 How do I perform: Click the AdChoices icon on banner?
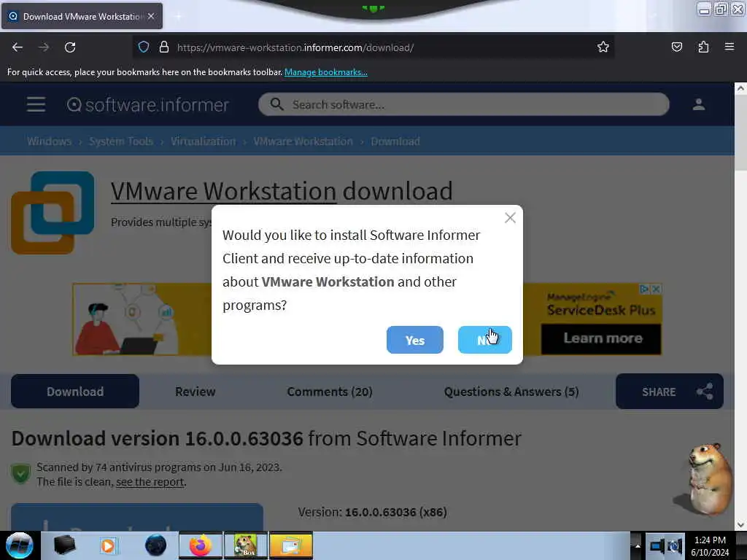pyautogui.click(x=644, y=289)
